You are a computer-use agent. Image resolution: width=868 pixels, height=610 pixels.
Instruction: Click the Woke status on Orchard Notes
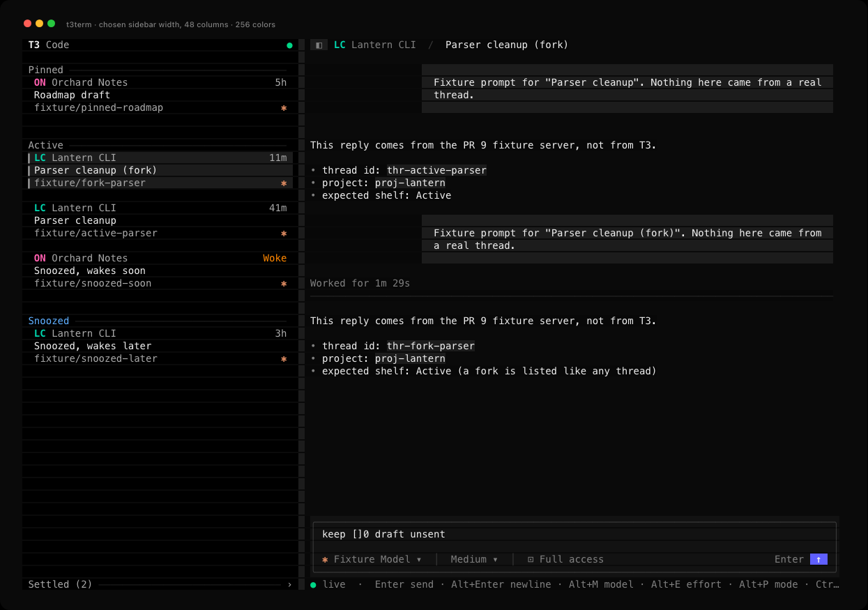pos(275,258)
